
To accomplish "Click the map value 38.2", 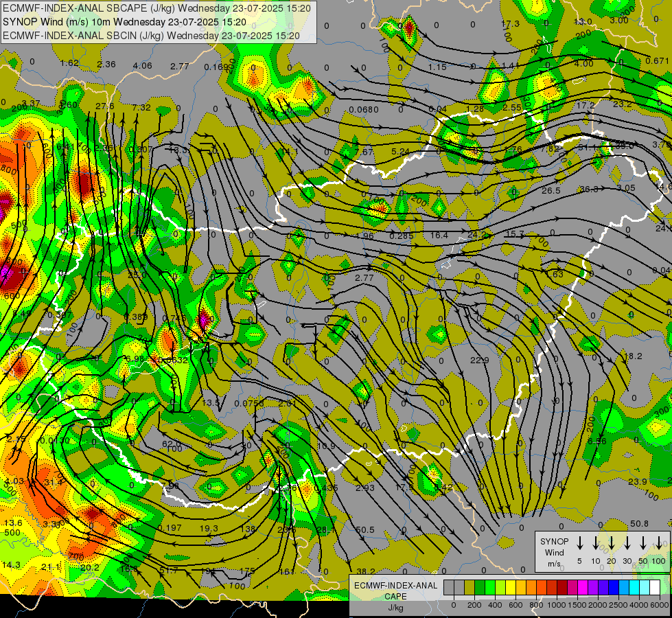I will pos(366,571).
